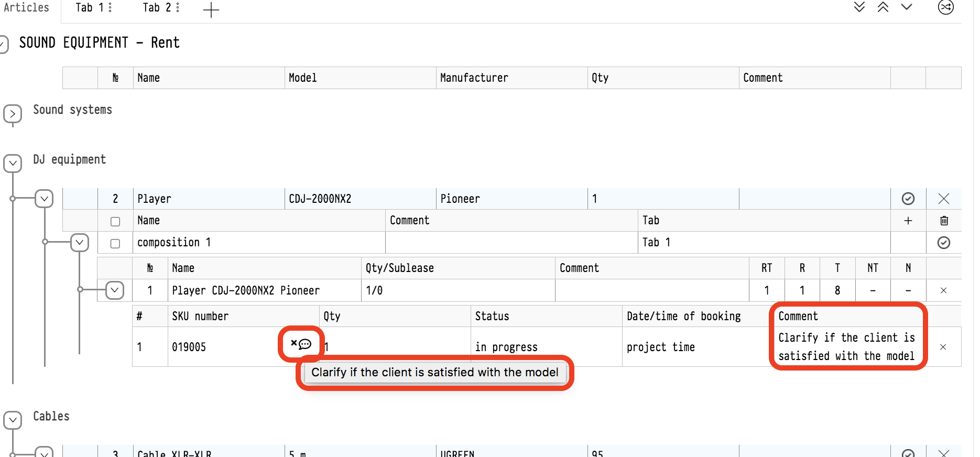Image resolution: width=980 pixels, height=457 pixels.
Task: Open the Articles tab
Action: [x=26, y=8]
